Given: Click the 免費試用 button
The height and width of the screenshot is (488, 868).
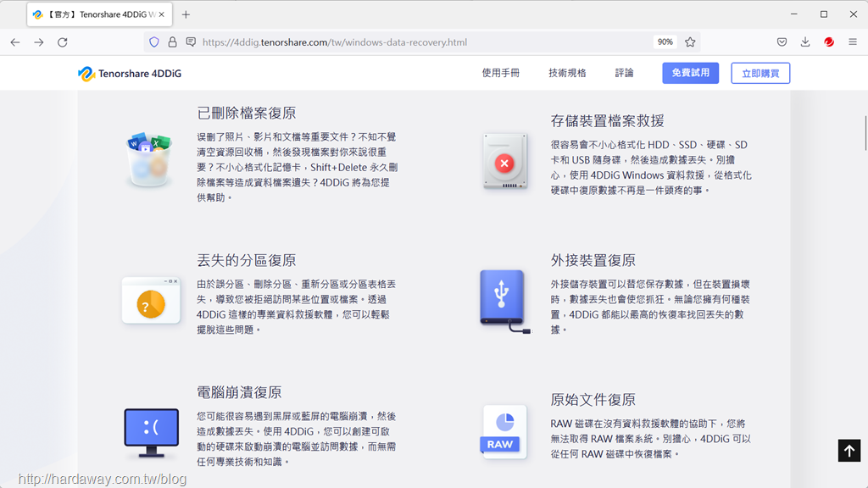Looking at the screenshot, I should tap(690, 73).
